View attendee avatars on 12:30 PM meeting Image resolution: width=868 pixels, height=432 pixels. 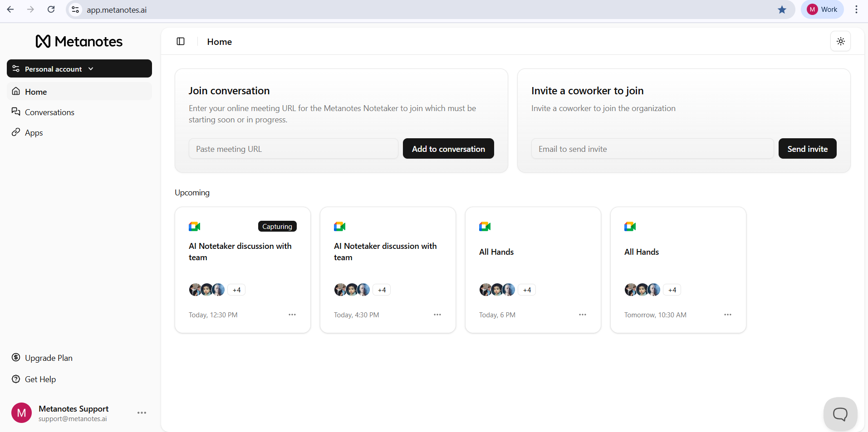coord(207,290)
